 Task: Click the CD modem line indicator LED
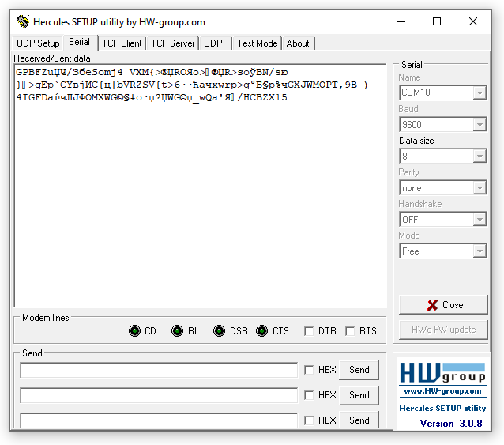135,331
